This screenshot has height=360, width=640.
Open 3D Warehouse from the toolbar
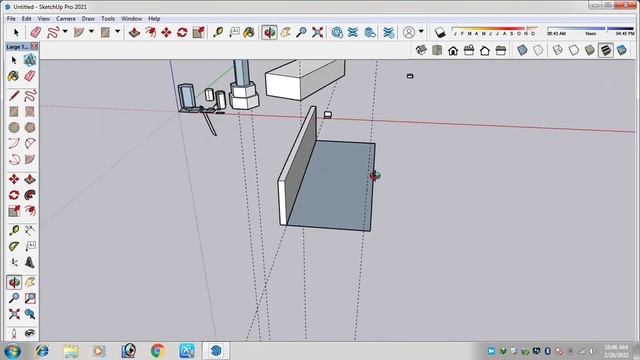coord(337,32)
